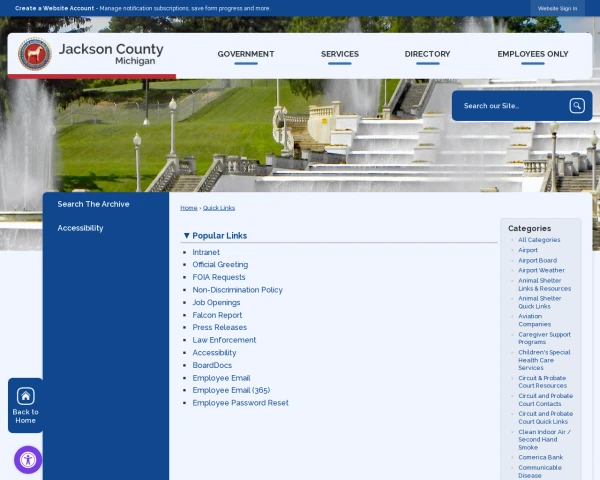Click the Back to Home icon

click(25, 396)
